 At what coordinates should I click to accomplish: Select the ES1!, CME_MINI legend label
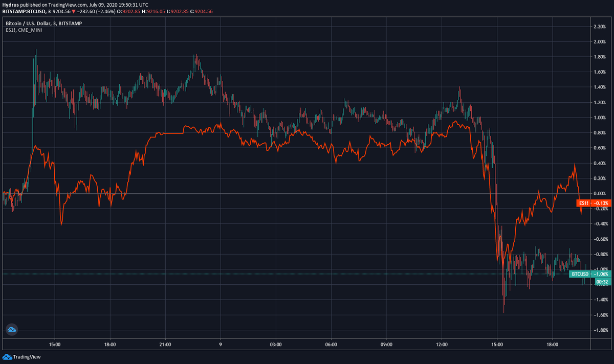point(23,30)
